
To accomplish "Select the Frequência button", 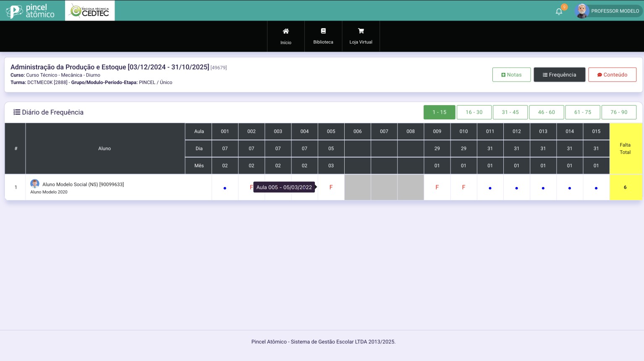I will (x=559, y=75).
